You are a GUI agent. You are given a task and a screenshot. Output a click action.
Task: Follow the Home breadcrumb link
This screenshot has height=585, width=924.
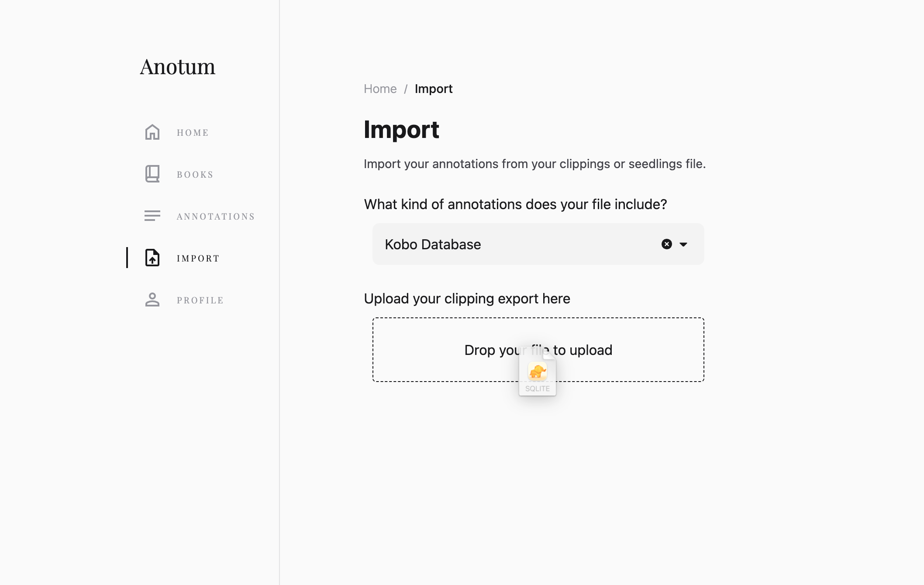[x=380, y=89]
